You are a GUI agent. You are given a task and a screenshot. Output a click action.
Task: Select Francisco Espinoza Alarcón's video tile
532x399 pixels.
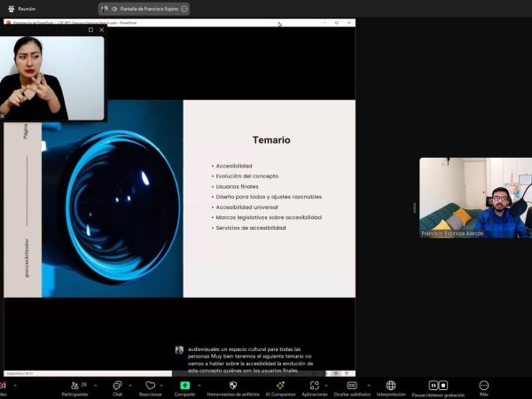[x=475, y=198]
